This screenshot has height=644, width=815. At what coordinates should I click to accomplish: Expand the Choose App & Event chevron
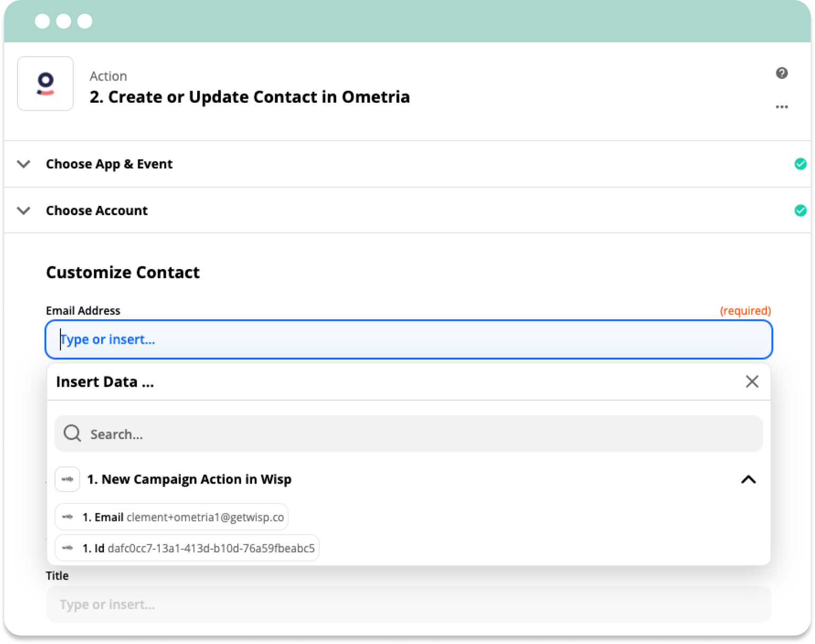tap(23, 164)
